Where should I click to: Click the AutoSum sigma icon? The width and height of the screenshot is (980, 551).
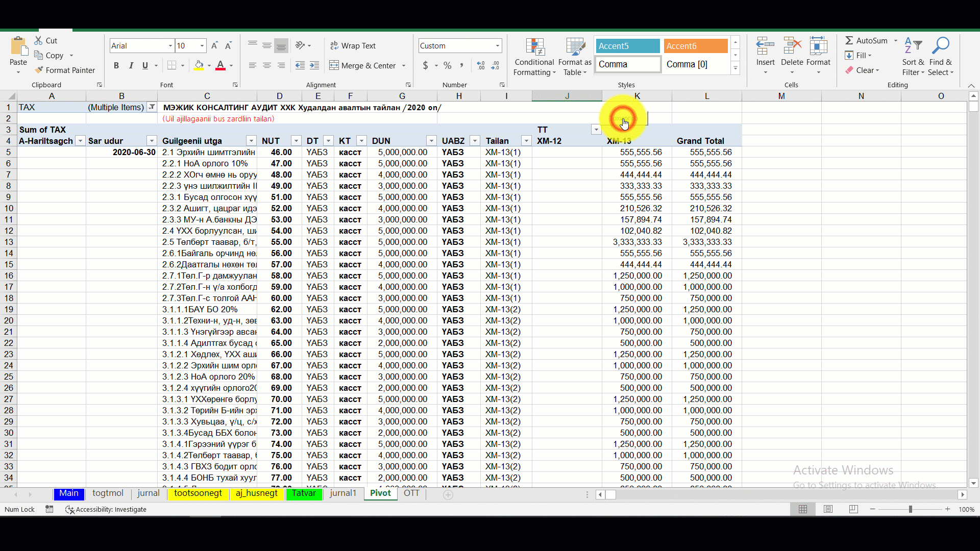(849, 40)
